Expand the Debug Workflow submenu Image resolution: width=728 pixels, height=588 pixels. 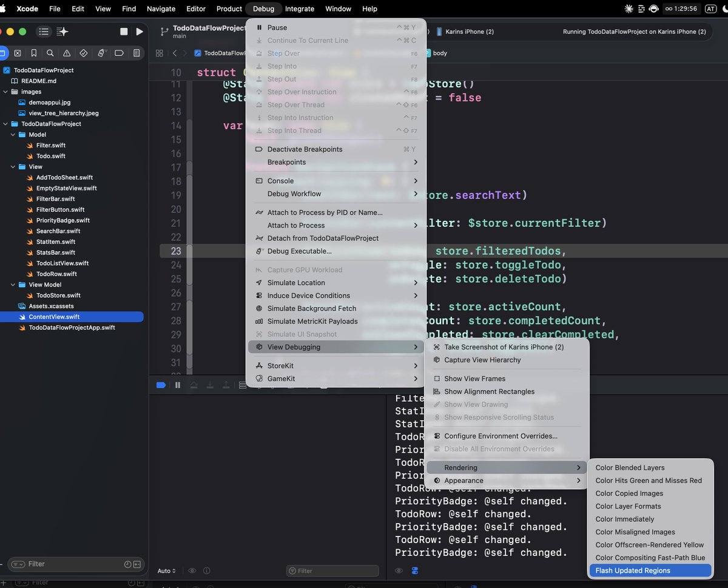336,194
